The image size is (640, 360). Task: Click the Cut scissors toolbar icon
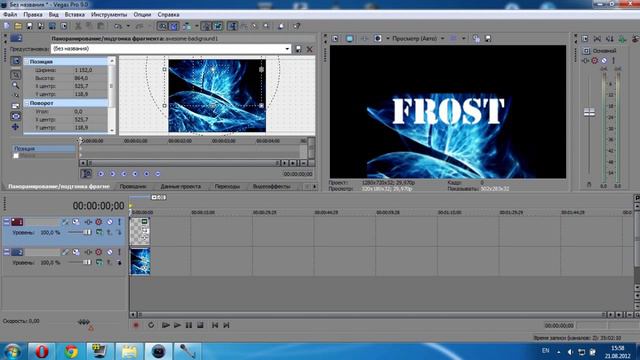(x=78, y=26)
